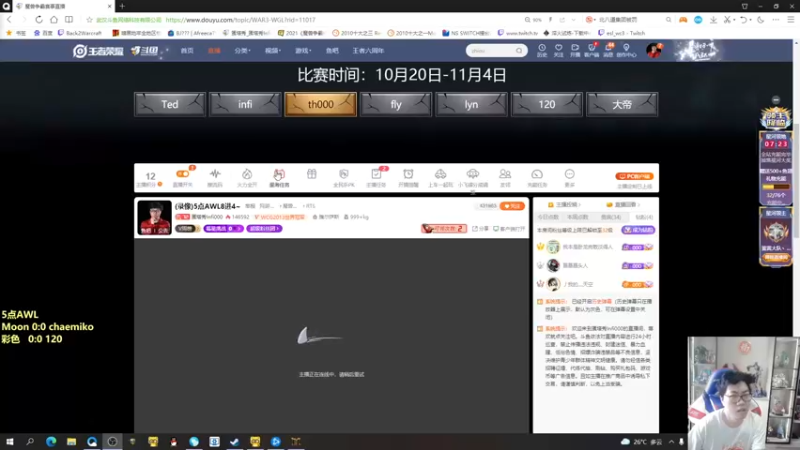Select the Ted streamer tab
Image resolution: width=800 pixels, height=450 pixels.
170,104
